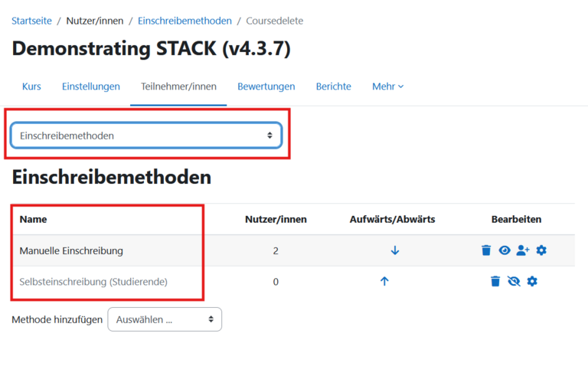Select the Teilnehmer/innen tab

pos(178,87)
